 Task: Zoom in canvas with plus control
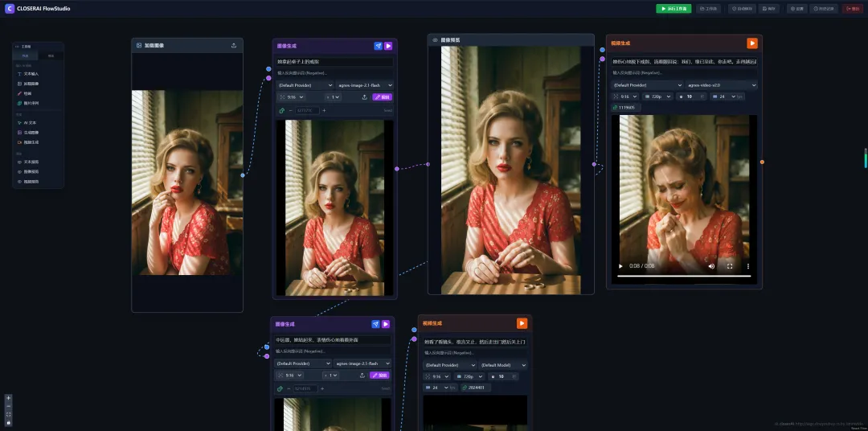8,398
